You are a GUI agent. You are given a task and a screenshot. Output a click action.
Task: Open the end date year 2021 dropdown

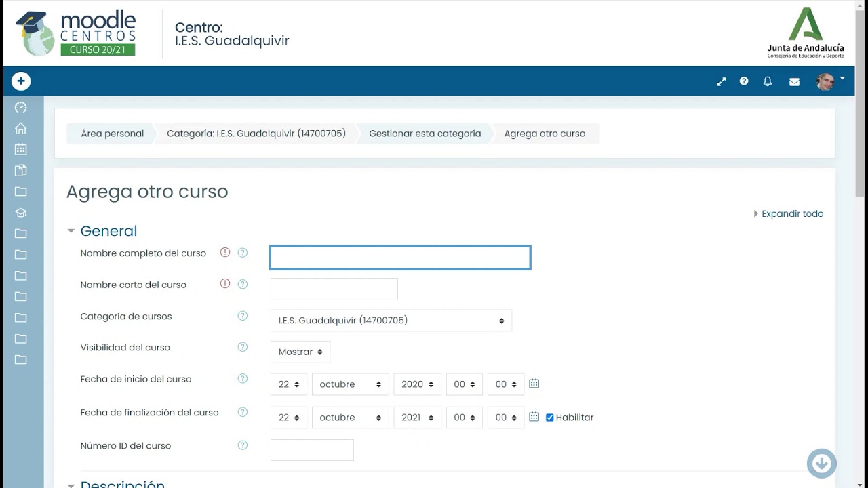pyautogui.click(x=418, y=418)
